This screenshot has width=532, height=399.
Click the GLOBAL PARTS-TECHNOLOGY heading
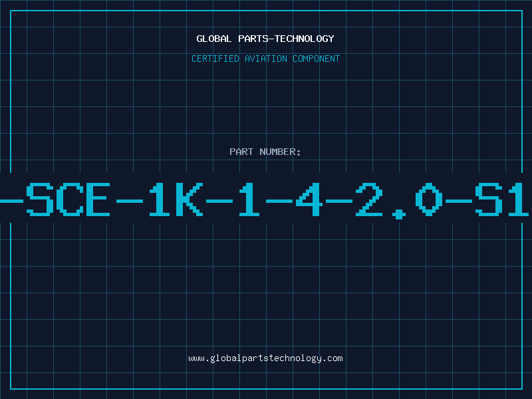[265, 39]
